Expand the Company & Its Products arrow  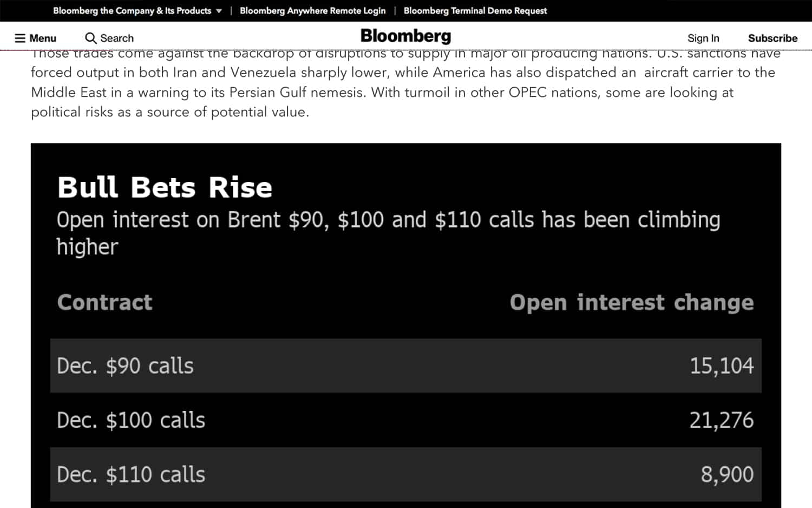pos(219,11)
